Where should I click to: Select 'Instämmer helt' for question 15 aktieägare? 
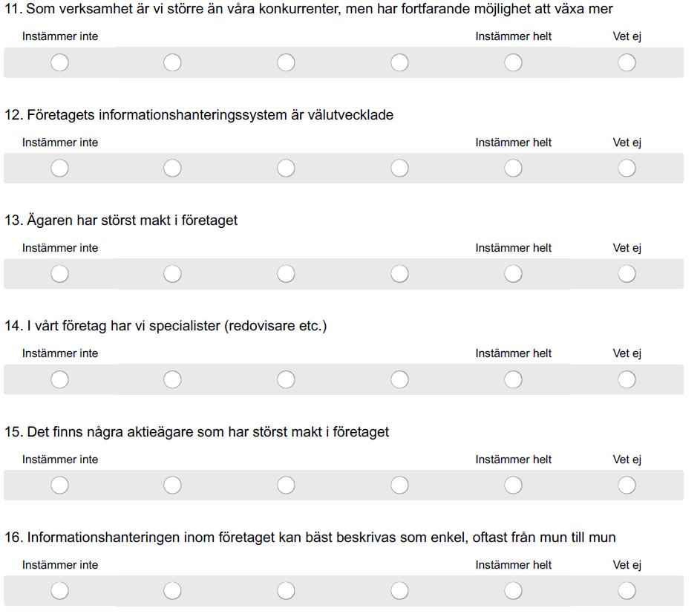(x=513, y=485)
